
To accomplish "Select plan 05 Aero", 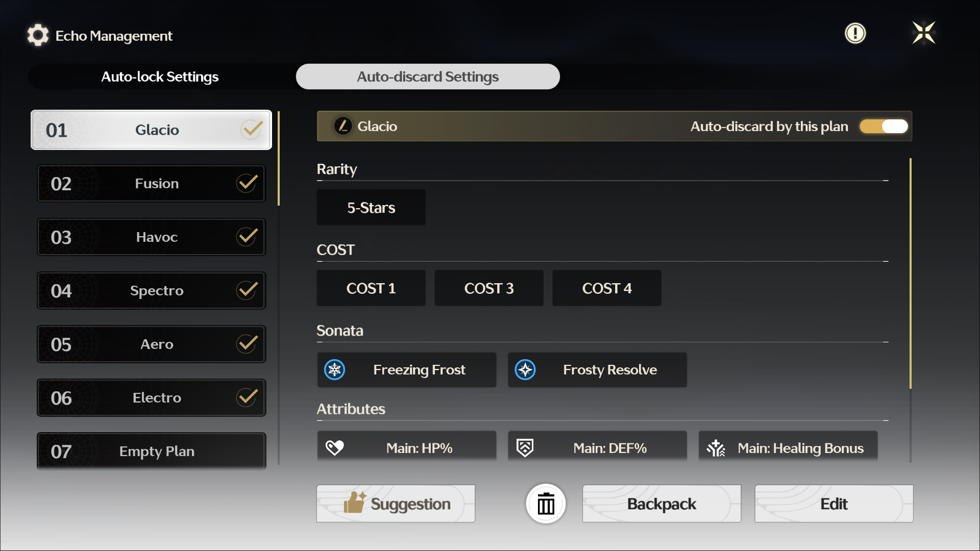I will pos(151,344).
